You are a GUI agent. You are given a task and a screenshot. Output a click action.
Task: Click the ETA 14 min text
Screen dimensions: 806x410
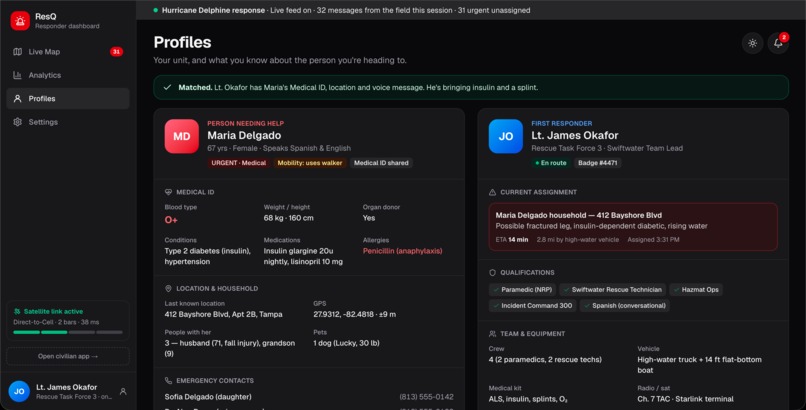(x=512, y=240)
